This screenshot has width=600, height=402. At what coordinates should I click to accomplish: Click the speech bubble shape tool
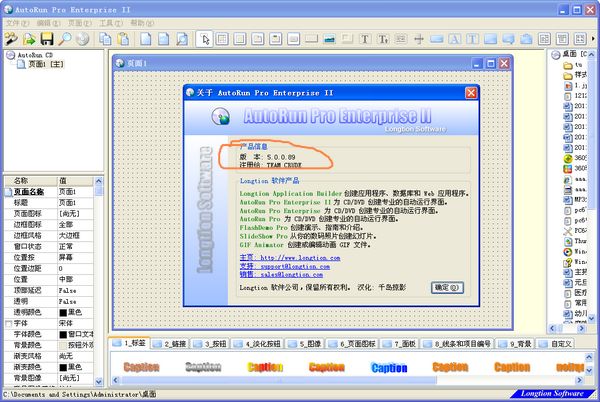pos(508,39)
